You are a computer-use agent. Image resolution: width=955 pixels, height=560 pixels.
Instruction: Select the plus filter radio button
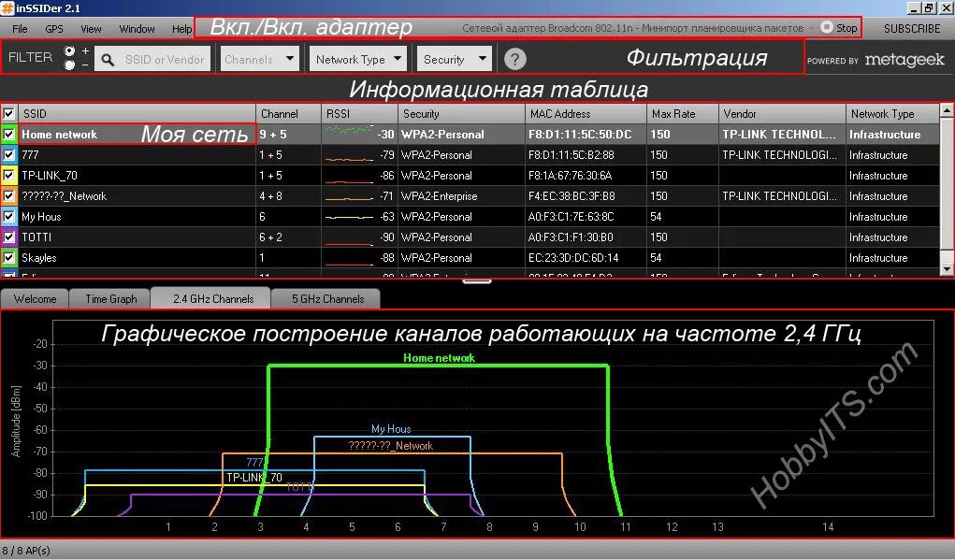[70, 50]
